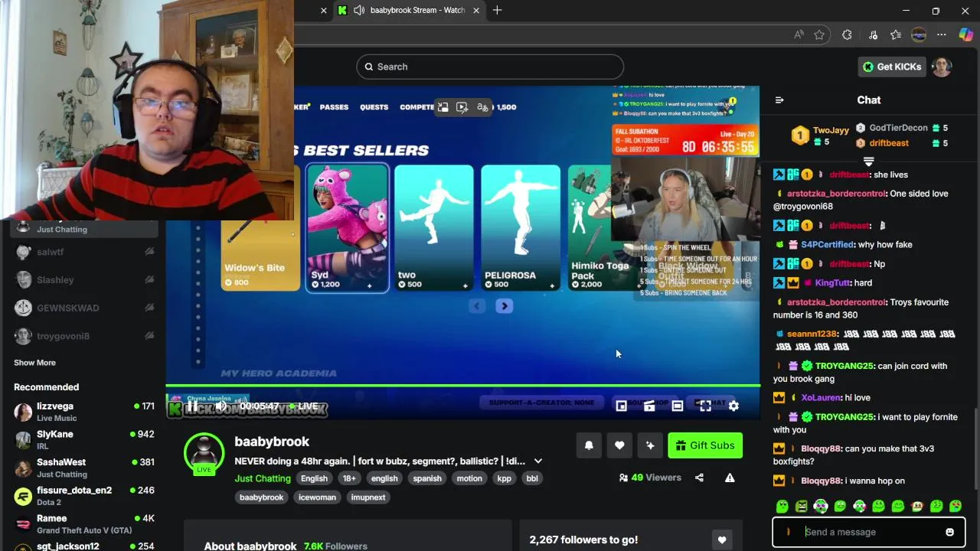
Task: Open the Favorites list icon
Action: pyautogui.click(x=896, y=34)
